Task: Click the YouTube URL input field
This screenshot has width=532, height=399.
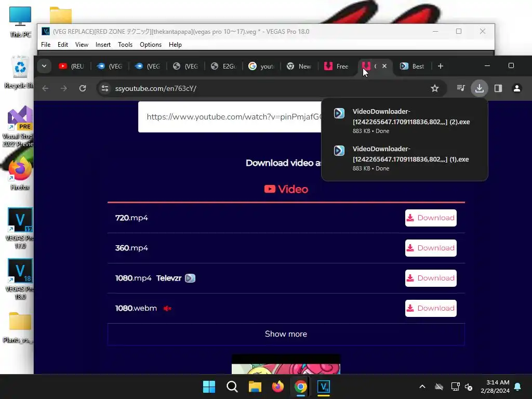Action: [230, 117]
